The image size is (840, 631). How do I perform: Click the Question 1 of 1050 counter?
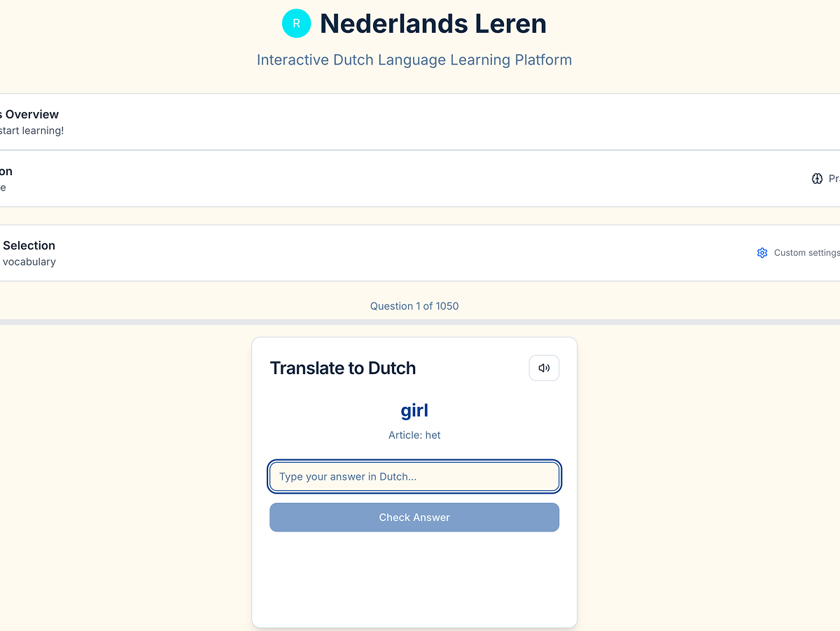[414, 306]
